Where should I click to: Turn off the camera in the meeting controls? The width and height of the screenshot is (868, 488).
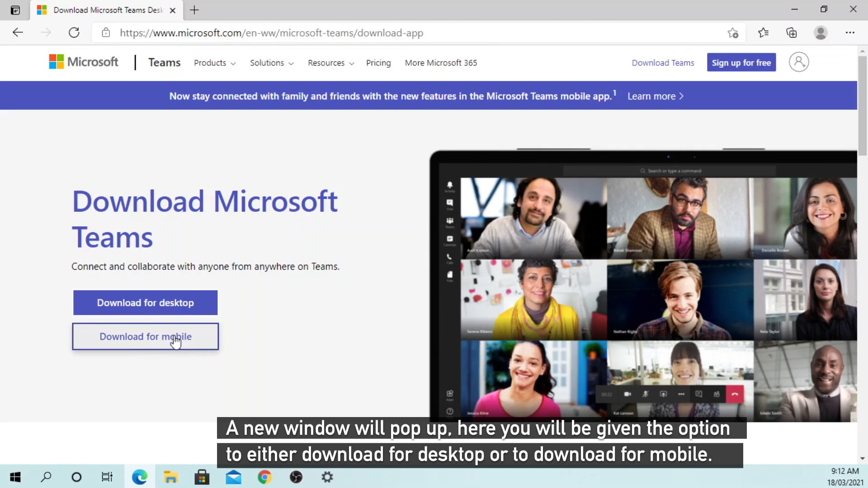(x=627, y=394)
